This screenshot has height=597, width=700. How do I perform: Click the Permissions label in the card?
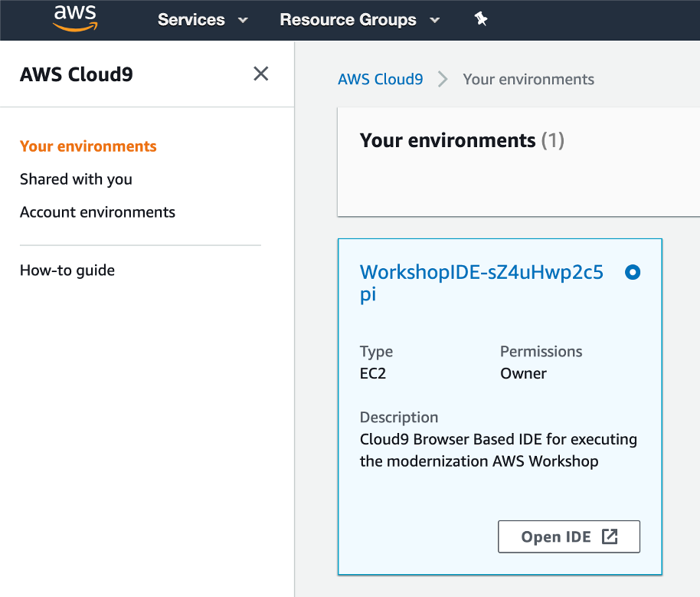(x=541, y=351)
